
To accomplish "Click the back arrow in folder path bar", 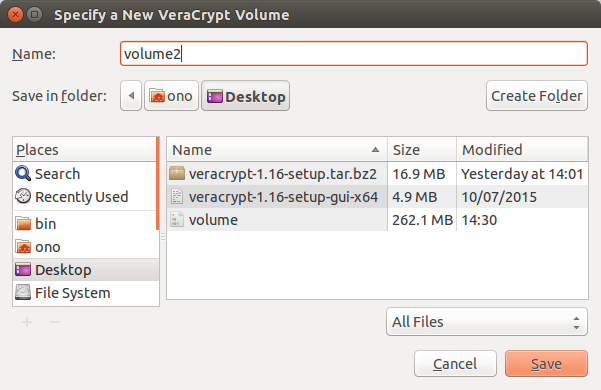I will tap(131, 96).
